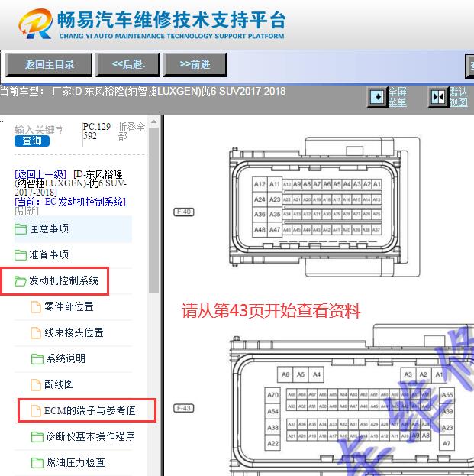Image resolution: width=474 pixels, height=476 pixels.
Task: Click the page icon beside 线束接头位置
Action: (36, 333)
